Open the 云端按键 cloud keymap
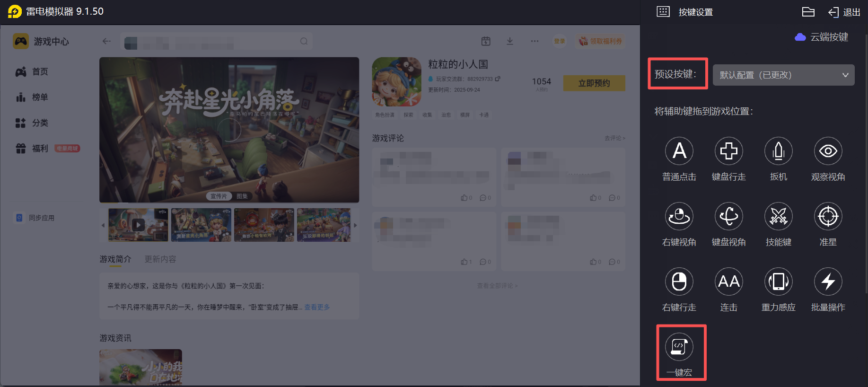 (822, 37)
